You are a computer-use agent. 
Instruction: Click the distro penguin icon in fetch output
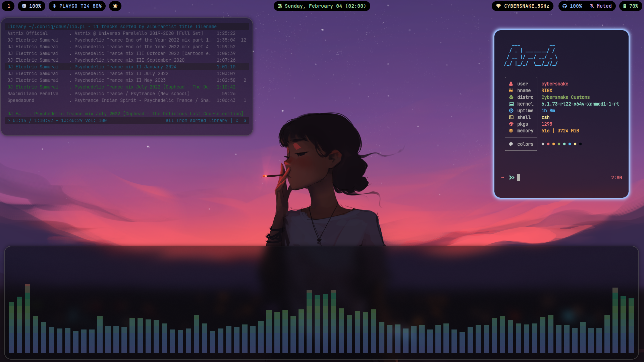[x=511, y=97]
